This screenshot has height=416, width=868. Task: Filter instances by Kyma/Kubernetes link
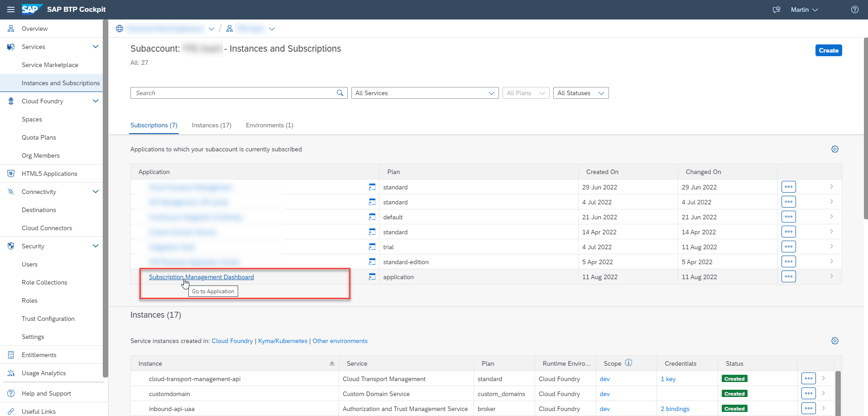click(283, 341)
